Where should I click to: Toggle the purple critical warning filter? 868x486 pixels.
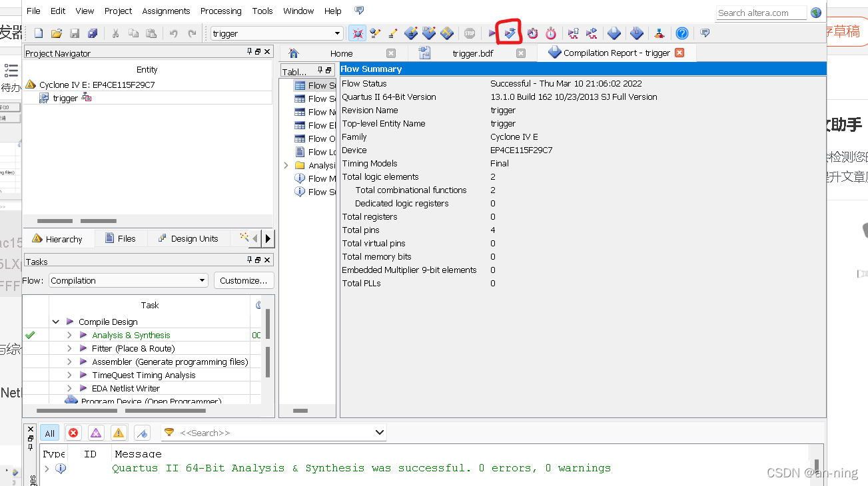tap(96, 433)
